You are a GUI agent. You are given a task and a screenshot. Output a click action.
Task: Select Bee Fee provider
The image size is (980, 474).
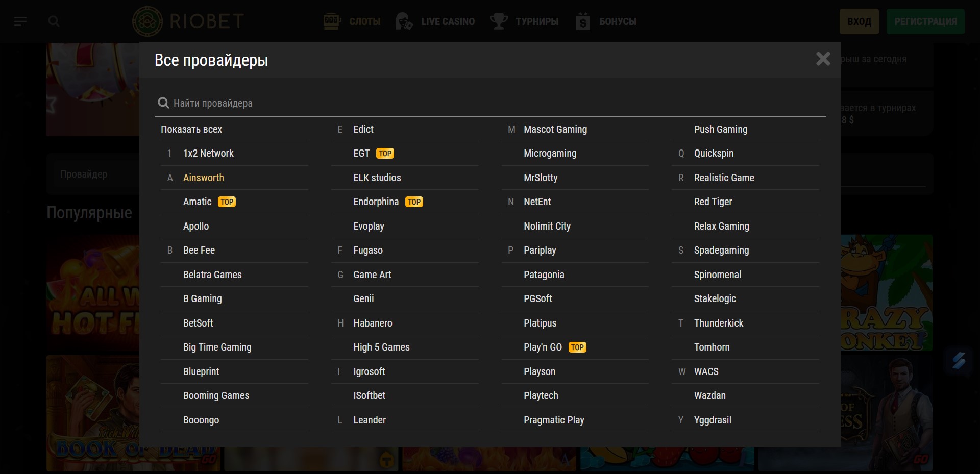point(199,250)
